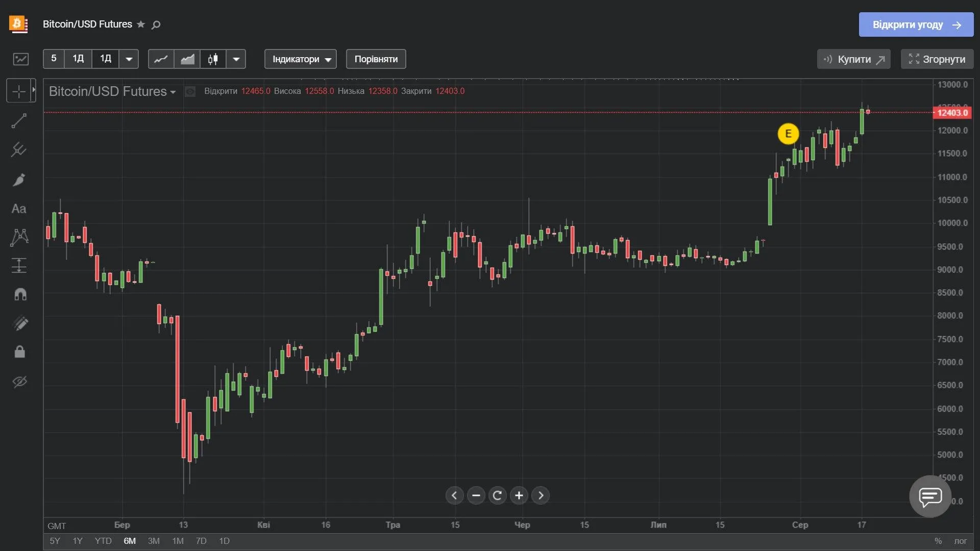Viewport: 980px width, 551px height.
Task: Select the 1D time range
Action: pos(224,541)
